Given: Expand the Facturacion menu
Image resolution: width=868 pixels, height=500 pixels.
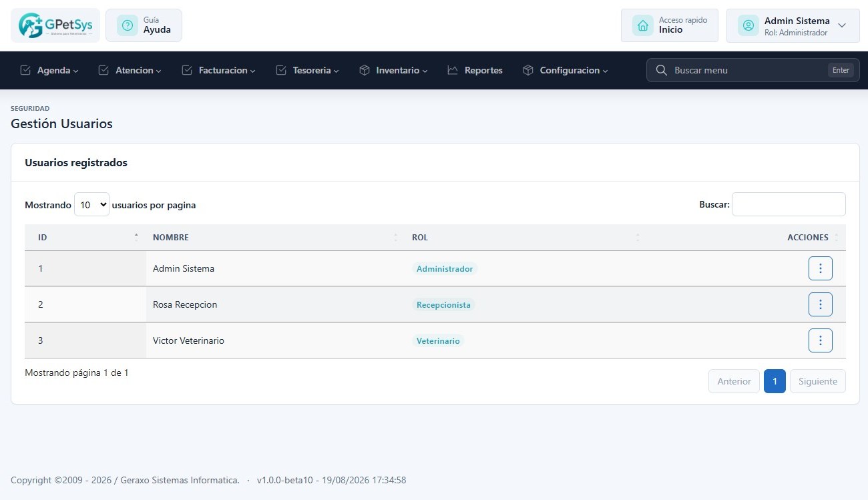Looking at the screenshot, I should click(x=218, y=70).
